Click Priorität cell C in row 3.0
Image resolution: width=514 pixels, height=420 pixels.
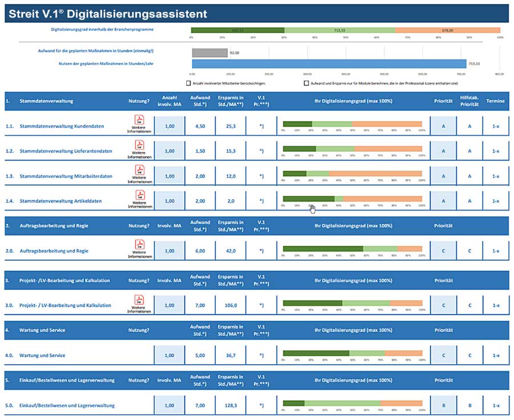coord(444,305)
